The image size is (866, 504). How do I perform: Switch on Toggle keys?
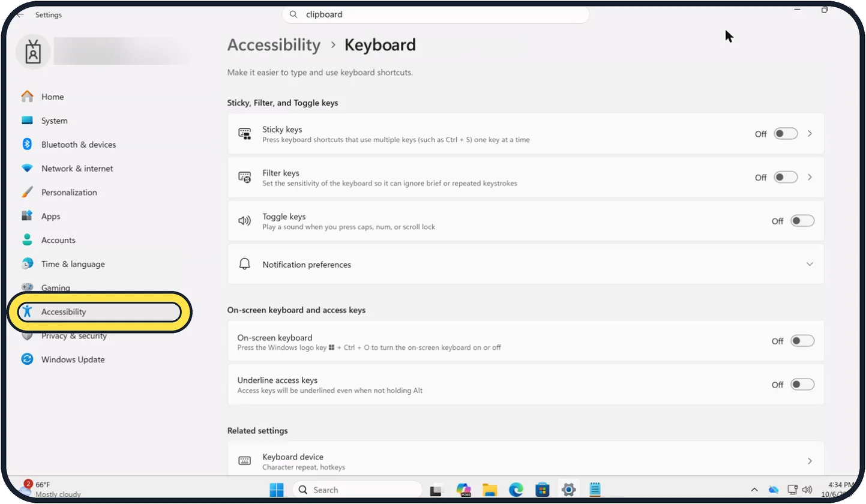pyautogui.click(x=802, y=221)
